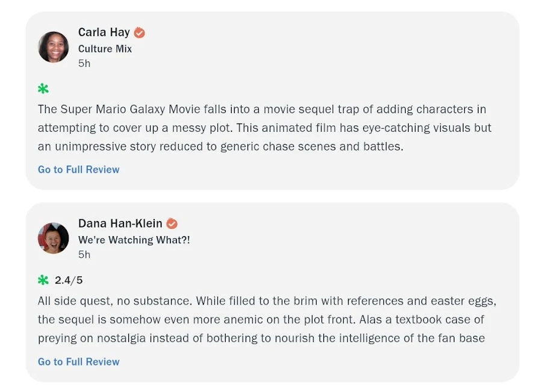
Task: Click the verified badge beside Dana Han-Klein
Action: pos(172,223)
